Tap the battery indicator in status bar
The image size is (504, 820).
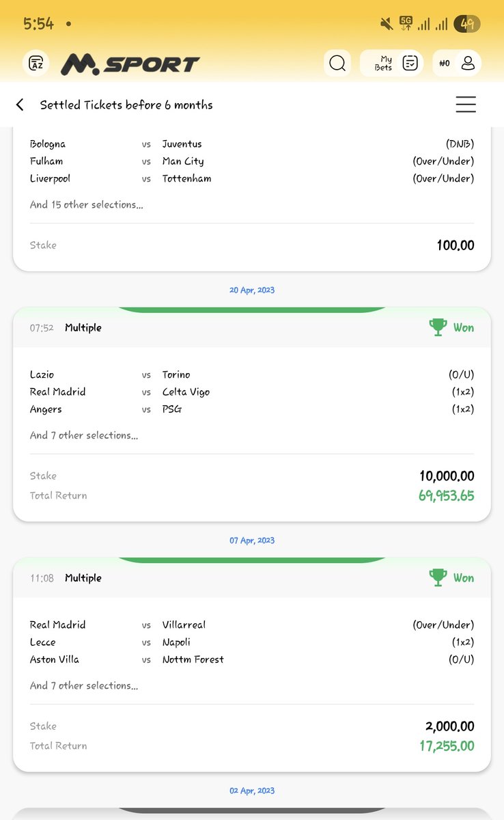tap(468, 24)
